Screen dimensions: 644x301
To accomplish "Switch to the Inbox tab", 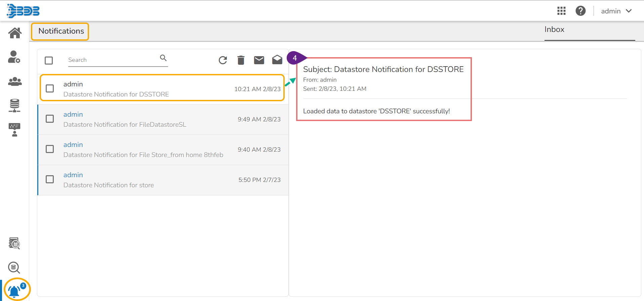I will 554,30.
